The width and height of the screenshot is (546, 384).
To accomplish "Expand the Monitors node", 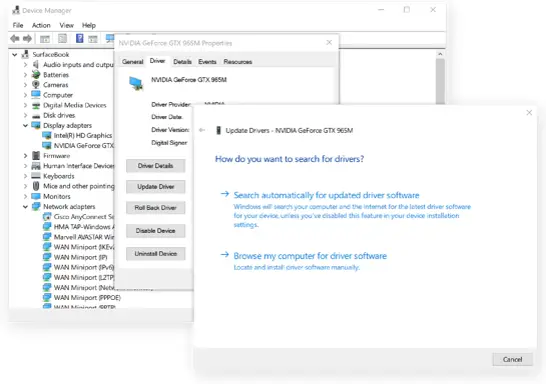I will pos(25,196).
